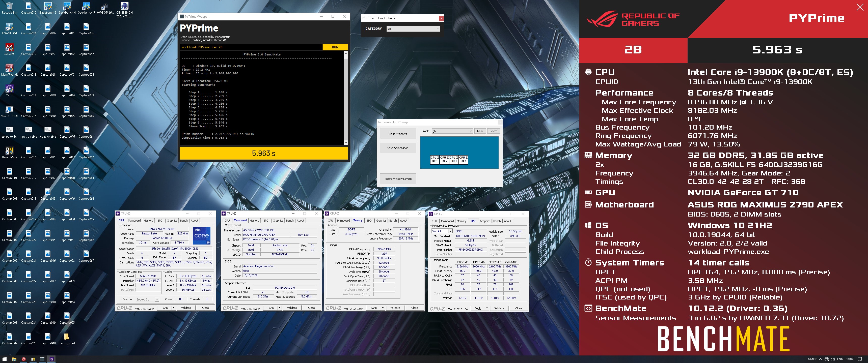Open File Explorer from the taskbar
The width and height of the screenshot is (868, 363).
pyautogui.click(x=14, y=359)
